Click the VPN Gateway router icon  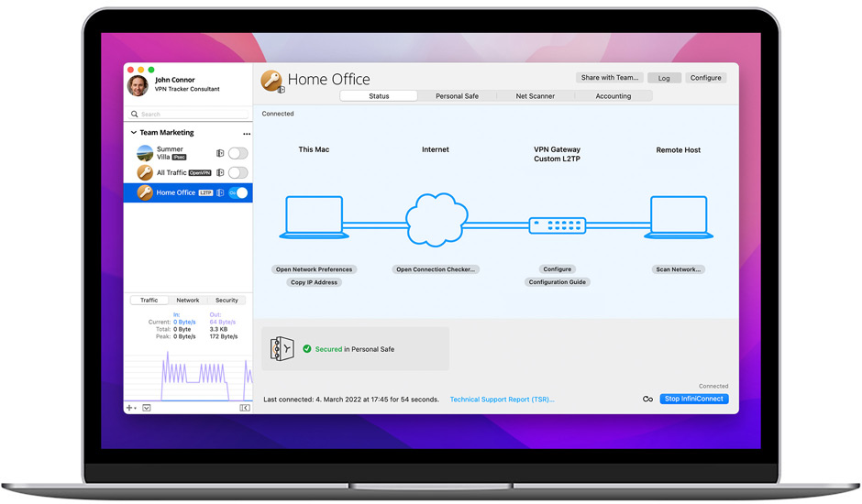[x=557, y=225]
